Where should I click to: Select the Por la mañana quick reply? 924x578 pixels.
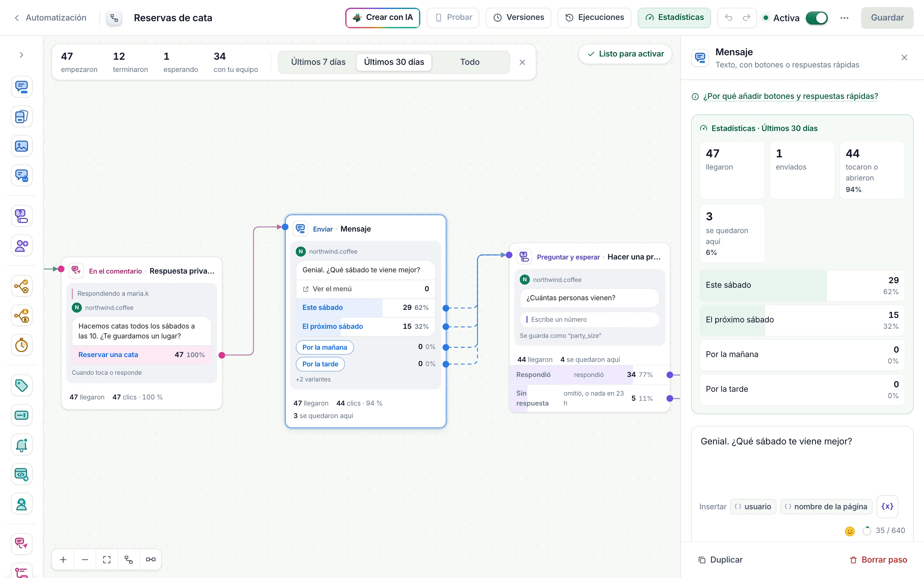pyautogui.click(x=325, y=347)
